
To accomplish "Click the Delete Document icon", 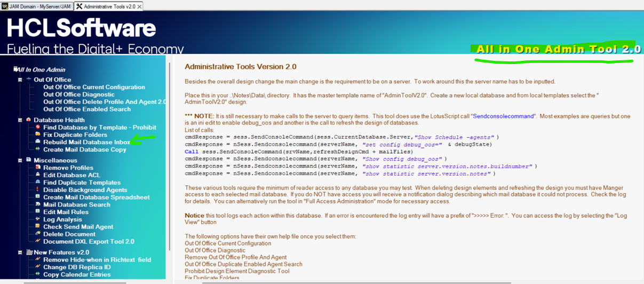I will [x=38, y=234].
